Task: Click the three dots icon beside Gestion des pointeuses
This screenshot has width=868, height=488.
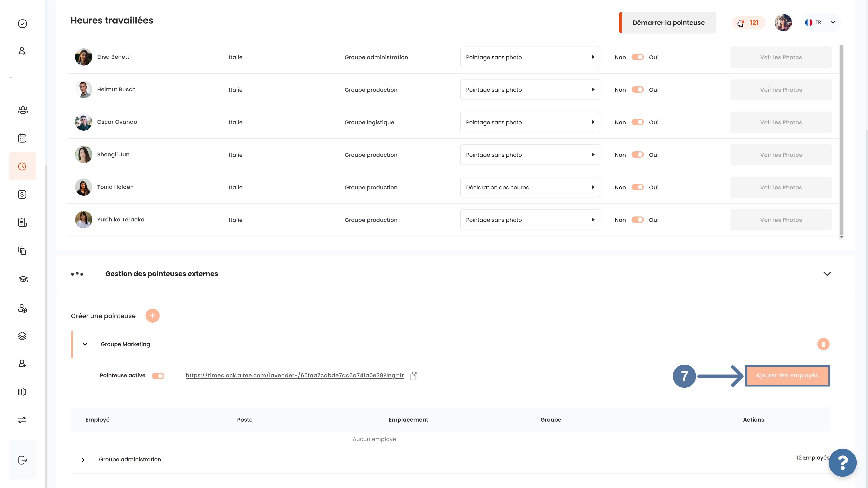Action: click(x=77, y=274)
